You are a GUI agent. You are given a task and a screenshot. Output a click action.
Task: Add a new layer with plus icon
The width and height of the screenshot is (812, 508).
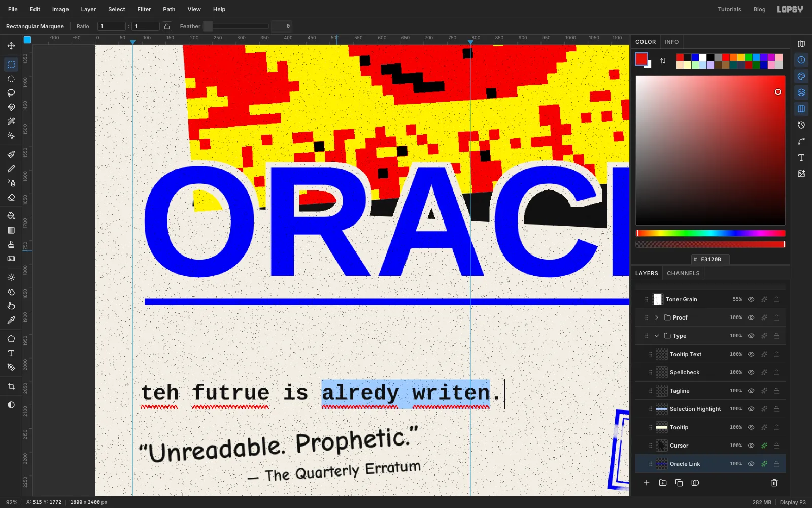(647, 483)
